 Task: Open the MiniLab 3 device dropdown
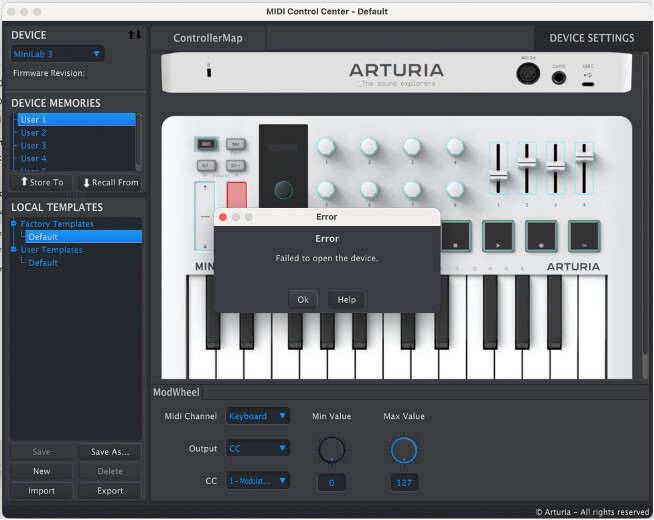tap(57, 54)
